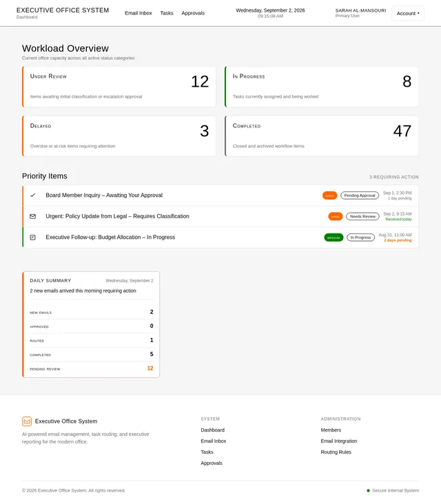The image size is (441, 504).
Task: Click the Needs Review status badge
Action: click(362, 216)
